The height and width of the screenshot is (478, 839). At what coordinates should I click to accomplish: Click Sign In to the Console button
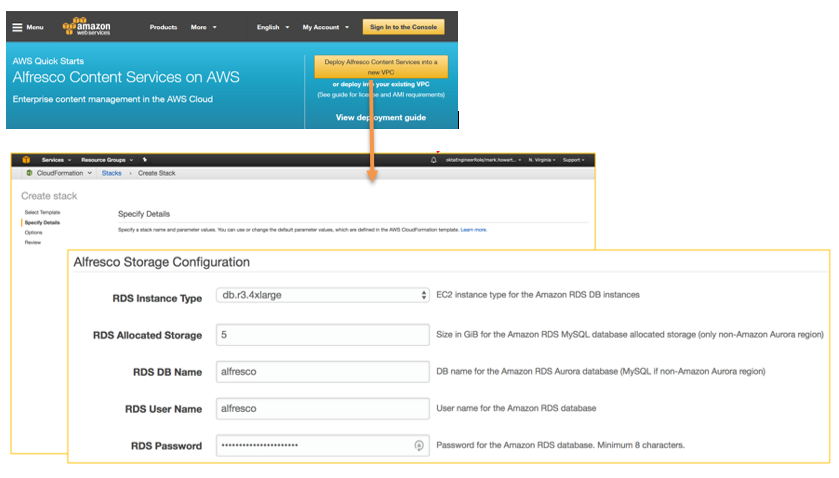coord(403,27)
